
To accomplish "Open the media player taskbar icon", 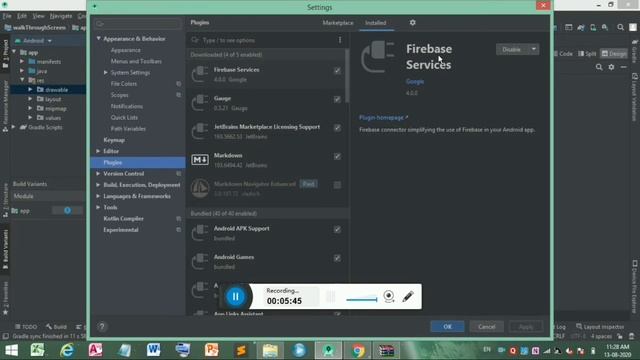I will [x=299, y=351].
